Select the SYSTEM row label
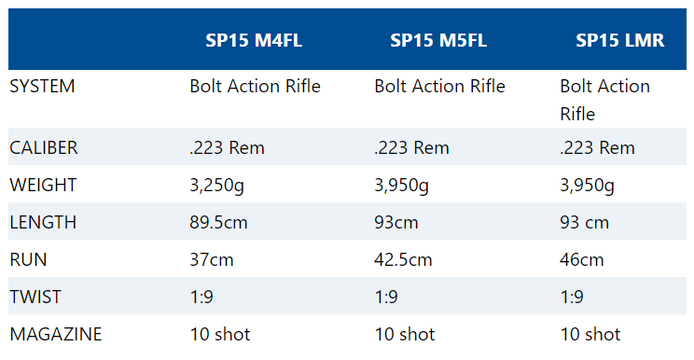This screenshot has width=694, height=360. tap(42, 86)
